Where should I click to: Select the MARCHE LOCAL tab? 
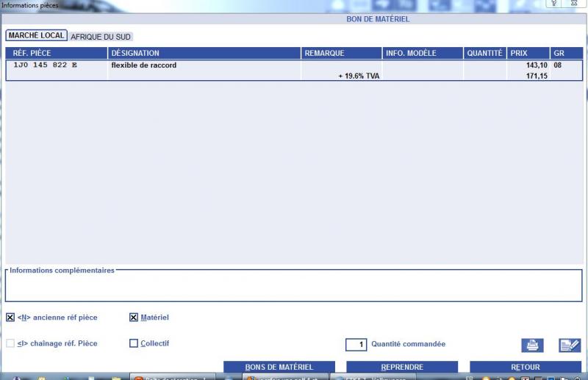pyautogui.click(x=36, y=35)
